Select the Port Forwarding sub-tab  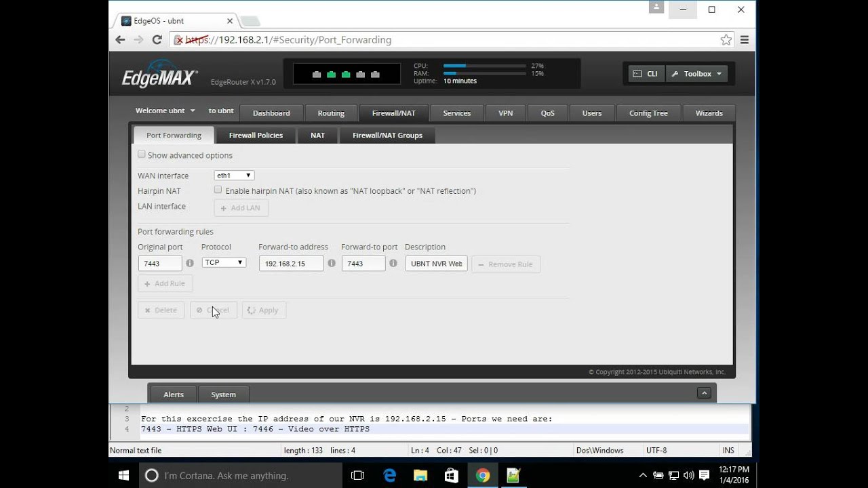(174, 135)
